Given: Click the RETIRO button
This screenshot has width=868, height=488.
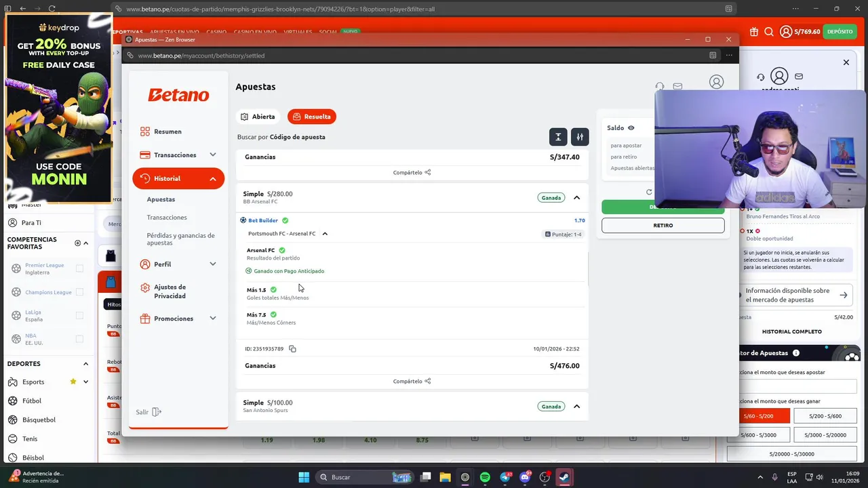Looking at the screenshot, I should pos(663,226).
